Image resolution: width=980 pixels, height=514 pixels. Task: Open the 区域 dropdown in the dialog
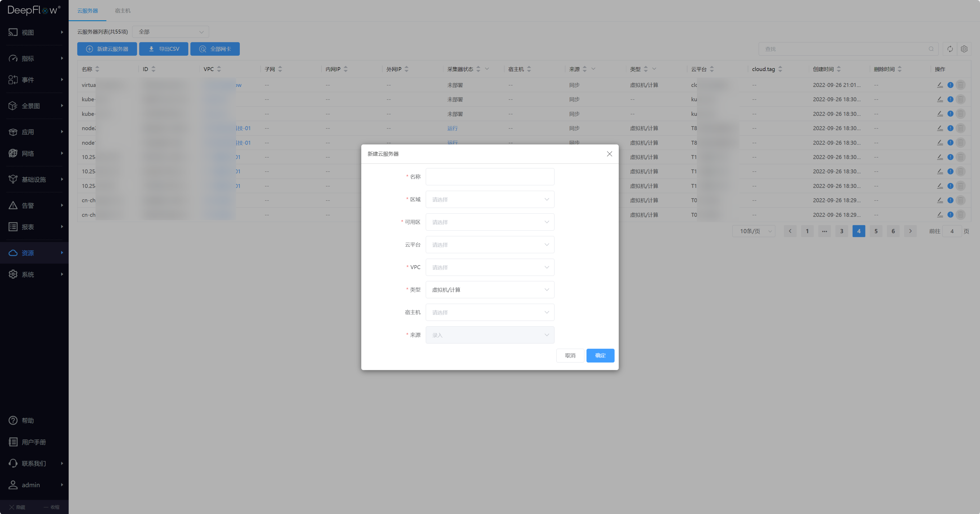coord(490,200)
